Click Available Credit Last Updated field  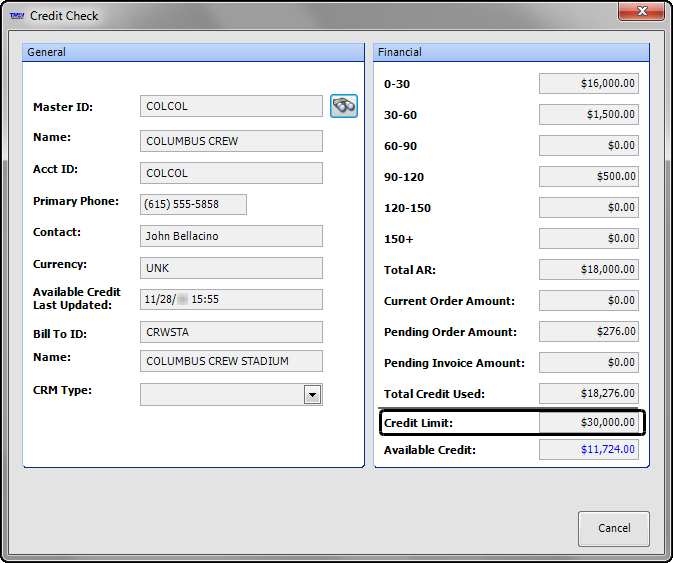coord(231,299)
